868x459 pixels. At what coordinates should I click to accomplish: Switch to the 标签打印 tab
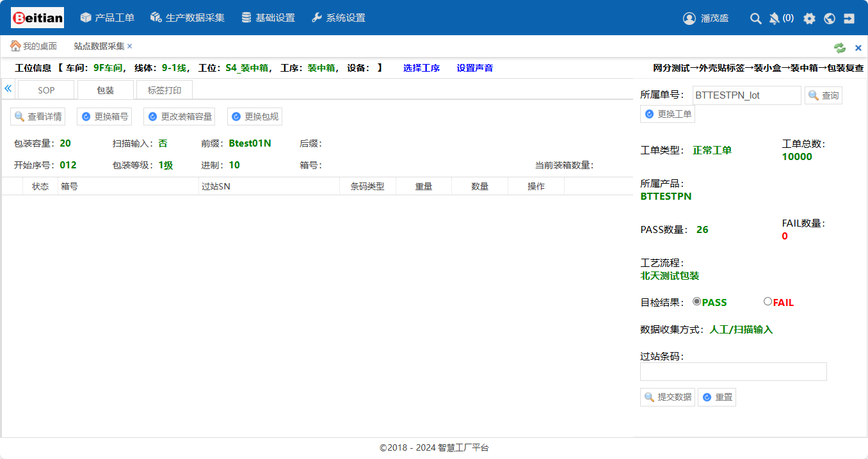coord(165,90)
